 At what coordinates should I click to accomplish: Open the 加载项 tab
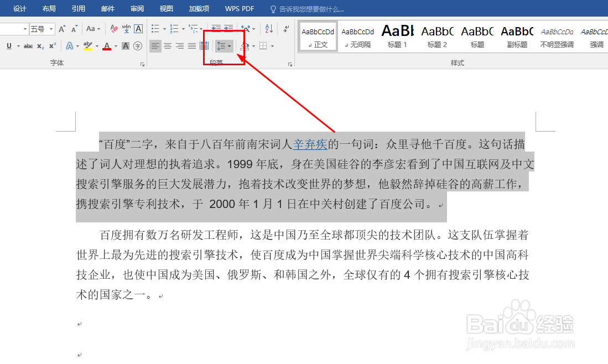199,8
